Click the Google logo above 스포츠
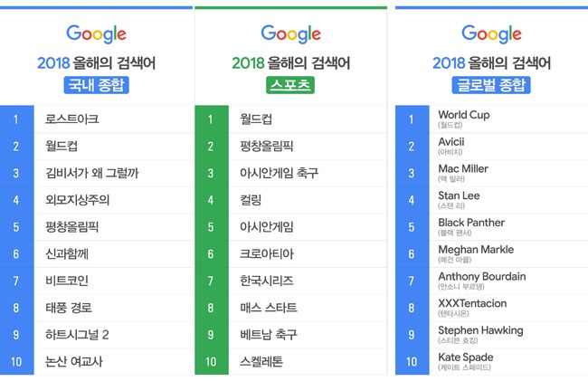 pyautogui.click(x=290, y=34)
